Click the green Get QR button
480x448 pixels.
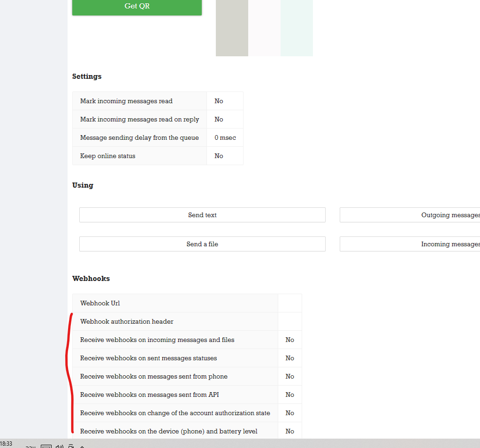coord(137,7)
